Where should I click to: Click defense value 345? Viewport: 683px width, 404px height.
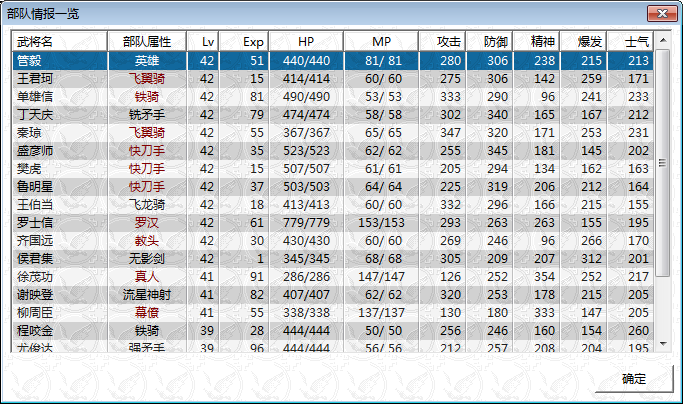coord(497,151)
